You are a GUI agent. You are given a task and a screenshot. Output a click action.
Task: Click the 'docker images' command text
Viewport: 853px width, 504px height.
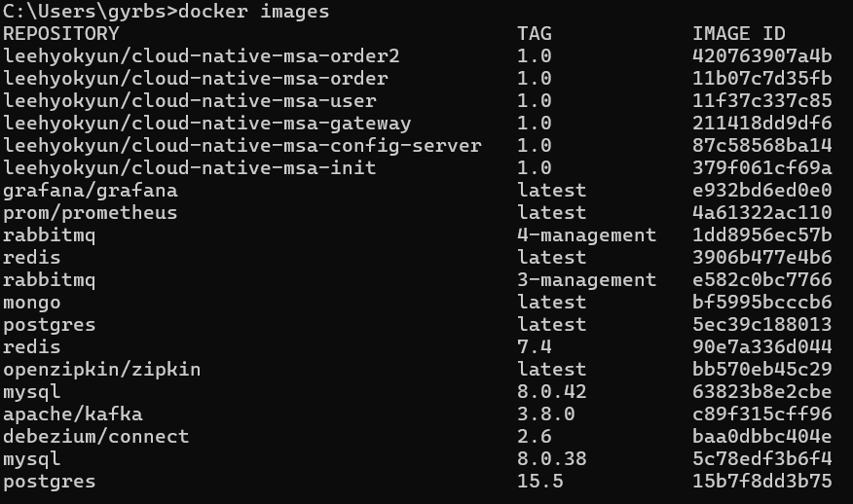pos(253,12)
